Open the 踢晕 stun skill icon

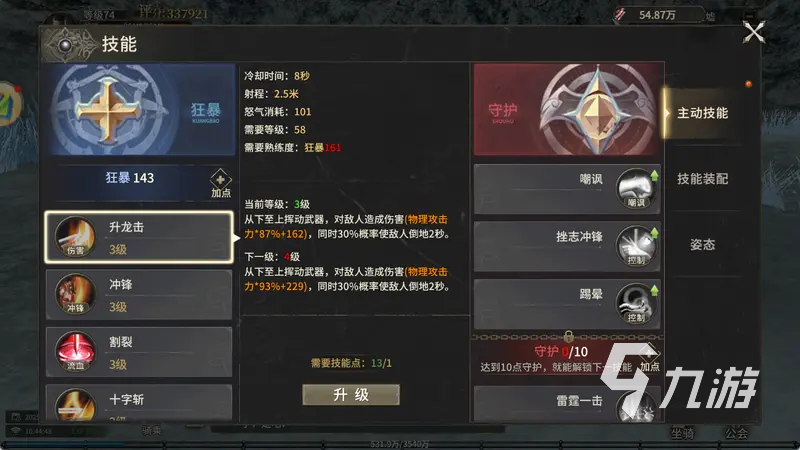636,304
